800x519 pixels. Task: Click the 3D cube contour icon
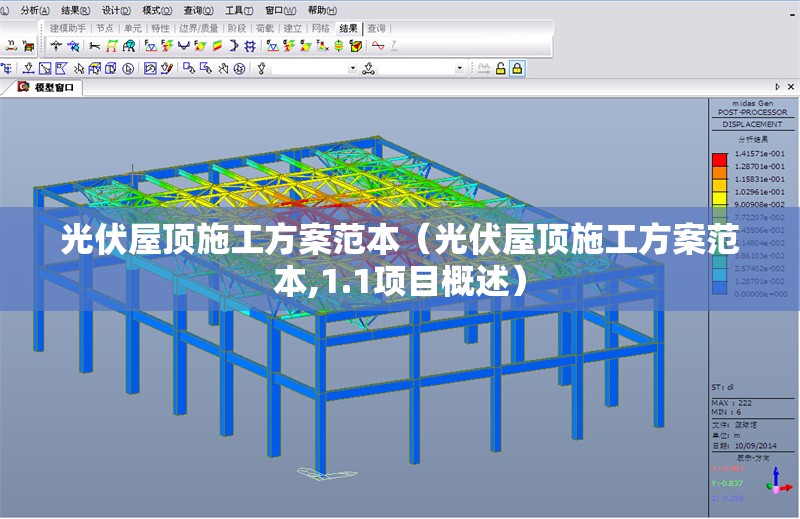[x=355, y=46]
